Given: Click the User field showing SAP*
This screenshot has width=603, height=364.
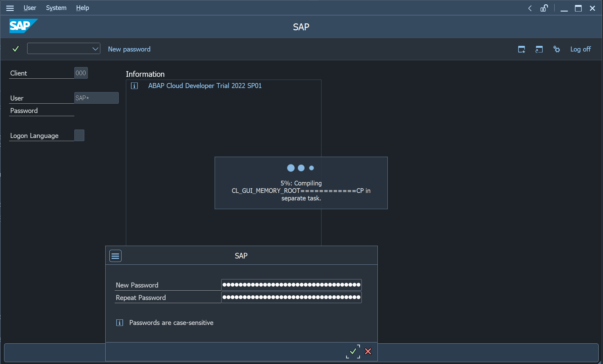Looking at the screenshot, I should 96,98.
